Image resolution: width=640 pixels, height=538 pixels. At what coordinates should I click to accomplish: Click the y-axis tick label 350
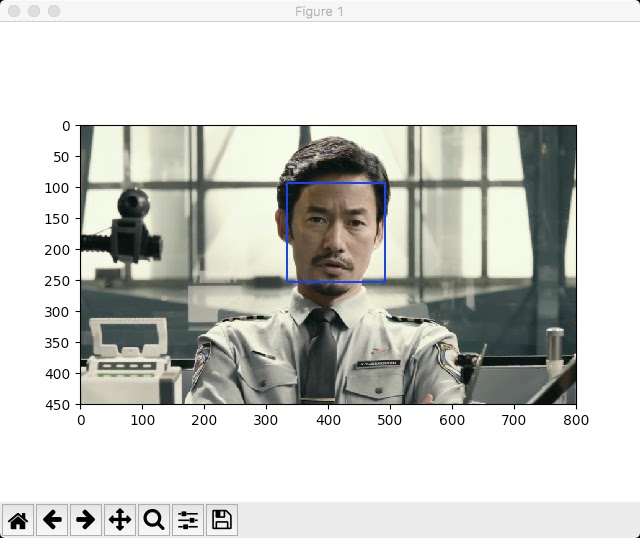pos(57,343)
